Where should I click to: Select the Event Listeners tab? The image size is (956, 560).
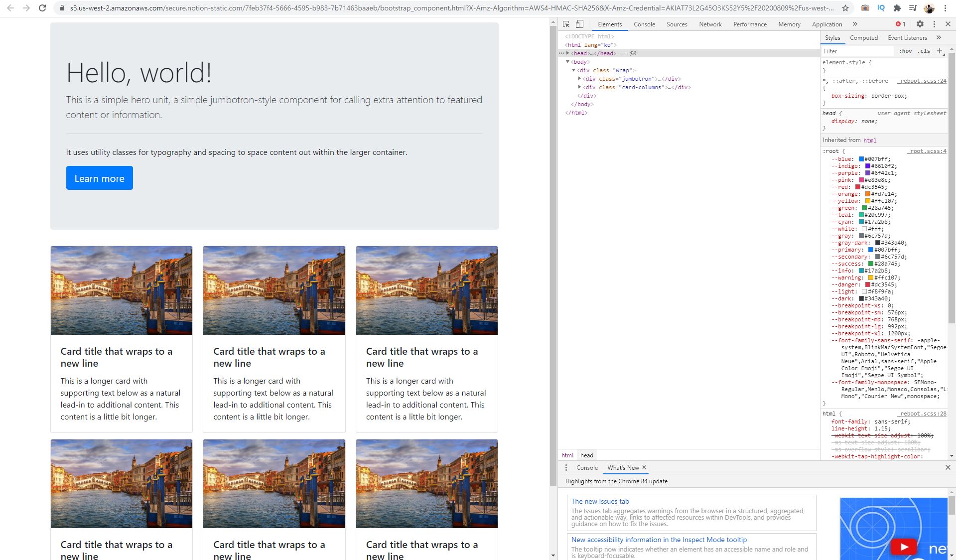coord(907,37)
